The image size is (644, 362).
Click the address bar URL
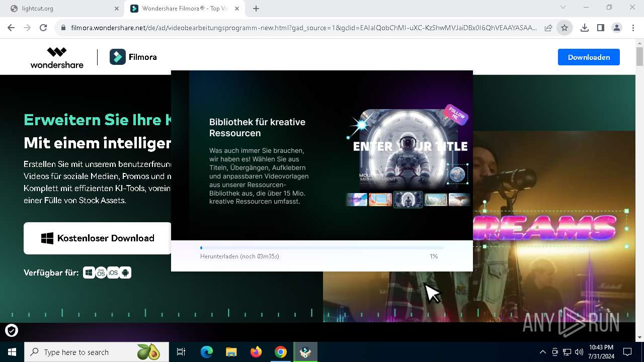pos(303,28)
